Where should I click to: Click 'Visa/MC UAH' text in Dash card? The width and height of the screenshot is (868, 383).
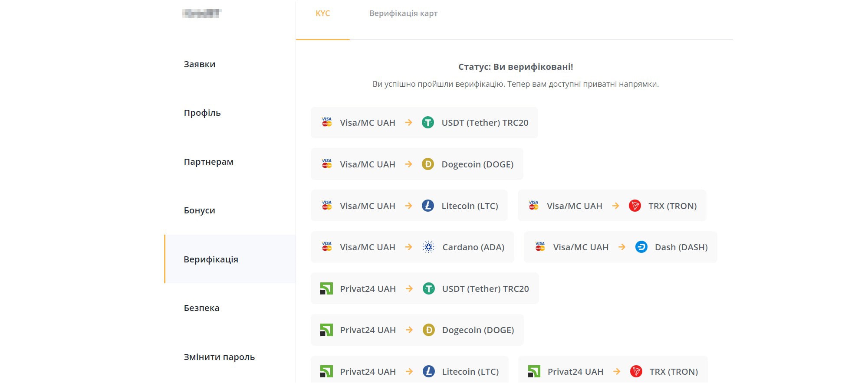point(581,247)
